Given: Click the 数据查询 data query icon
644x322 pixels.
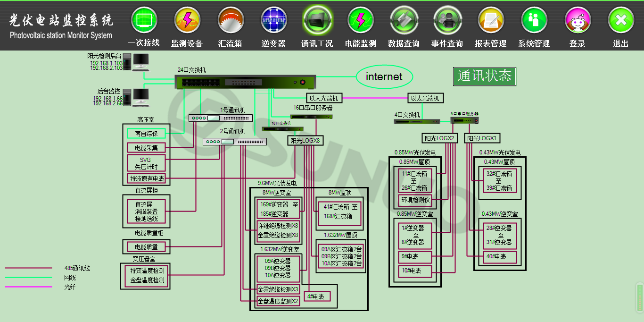Looking at the screenshot, I should [404, 20].
